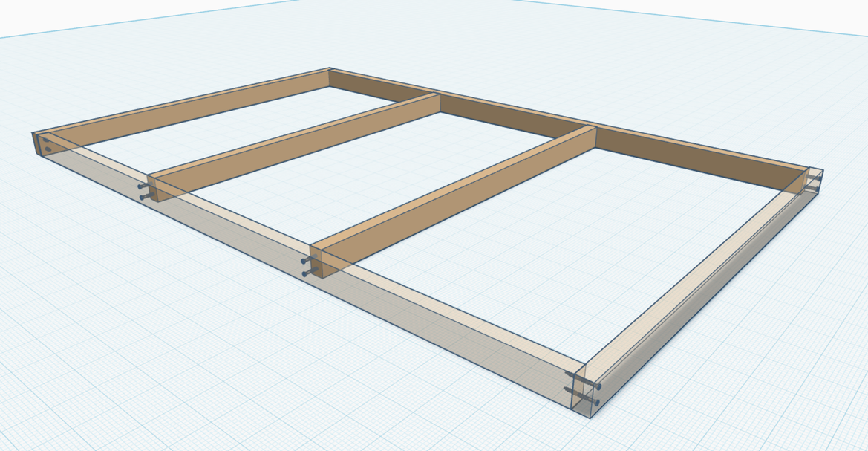
Task: Select lower screw head at far-left corner
Action: click(48, 149)
